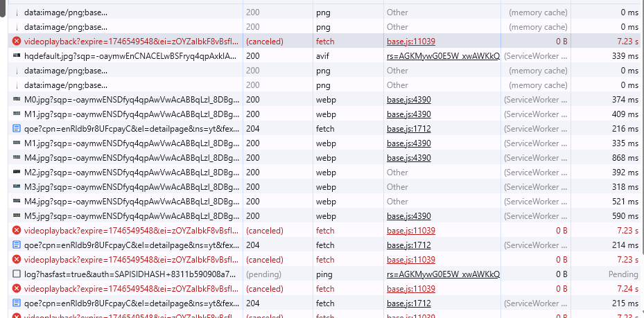644x318 pixels.
Task: Open the base.js:4390 initiator link for M0.jpg
Action: pyautogui.click(x=409, y=99)
